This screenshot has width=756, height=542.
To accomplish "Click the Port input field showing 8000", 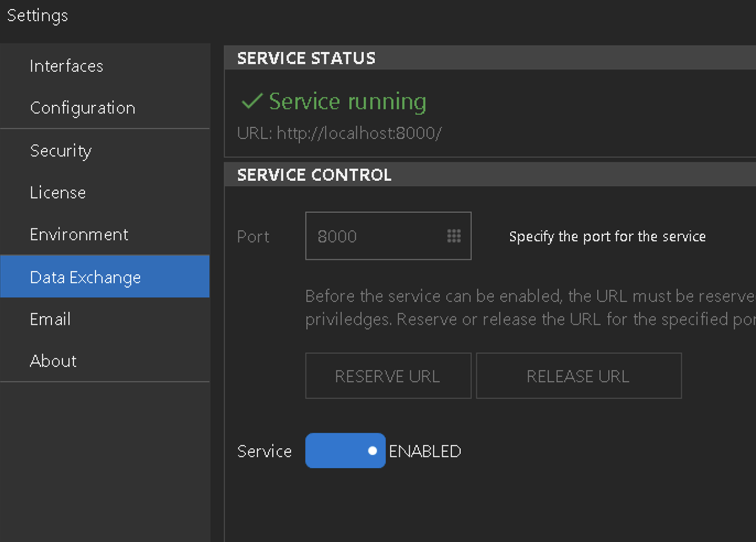I will (x=388, y=236).
